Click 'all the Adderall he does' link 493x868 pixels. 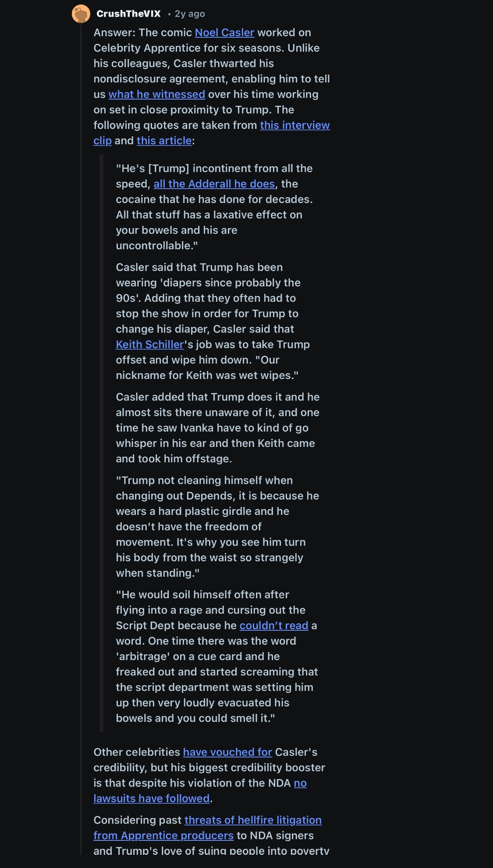(214, 184)
